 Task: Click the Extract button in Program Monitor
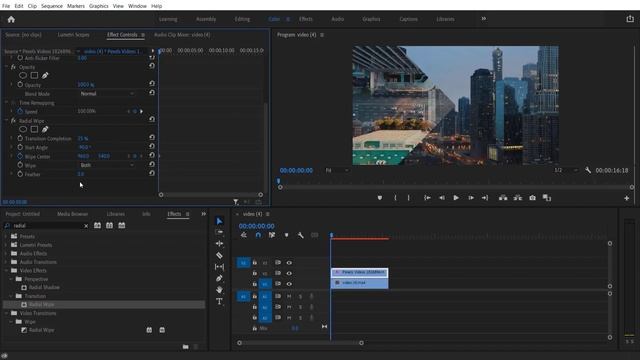pos(518,198)
